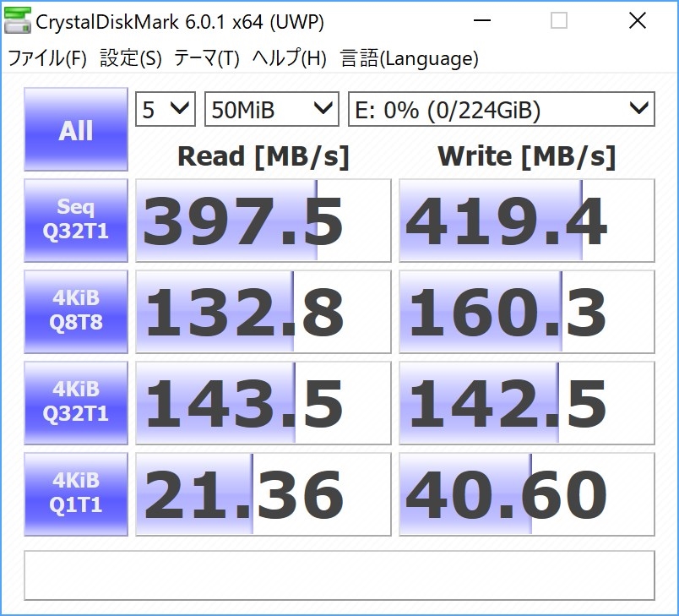Viewport: 679px width, 616px height.
Task: Start the 4KiB Q8T8 benchmark
Action: (75, 312)
